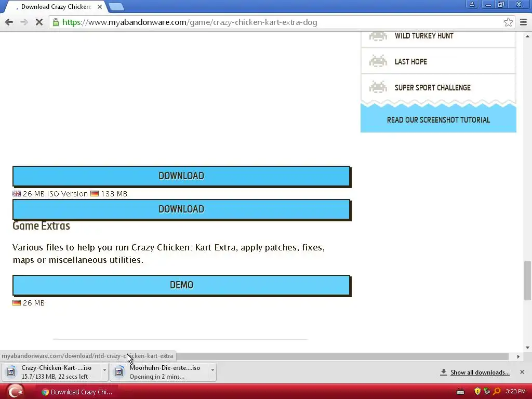The width and height of the screenshot is (532, 399).
Task: Open the Start menu orb
Action: click(x=15, y=392)
